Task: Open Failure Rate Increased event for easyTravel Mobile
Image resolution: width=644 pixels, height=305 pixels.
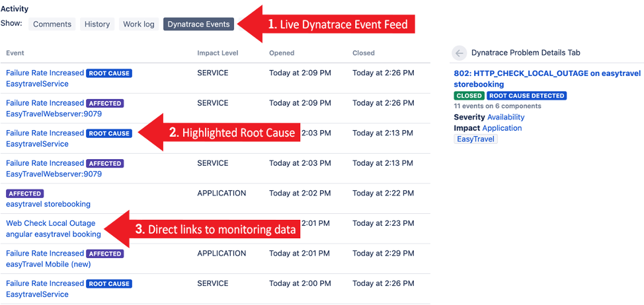Action: pyautogui.click(x=45, y=254)
